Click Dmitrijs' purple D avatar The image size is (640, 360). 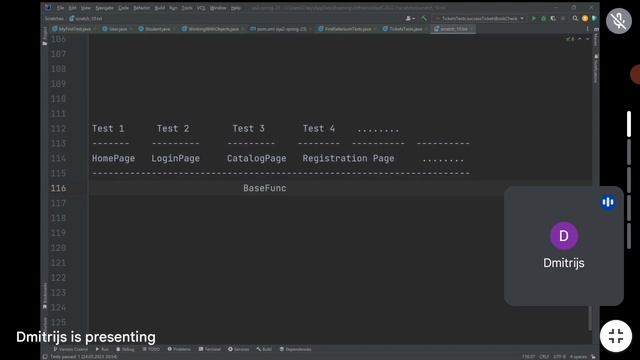(x=564, y=236)
